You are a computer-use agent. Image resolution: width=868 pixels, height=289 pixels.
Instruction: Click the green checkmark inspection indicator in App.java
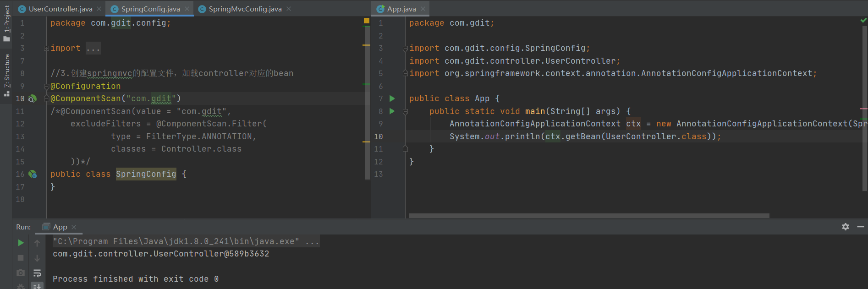pos(863,21)
